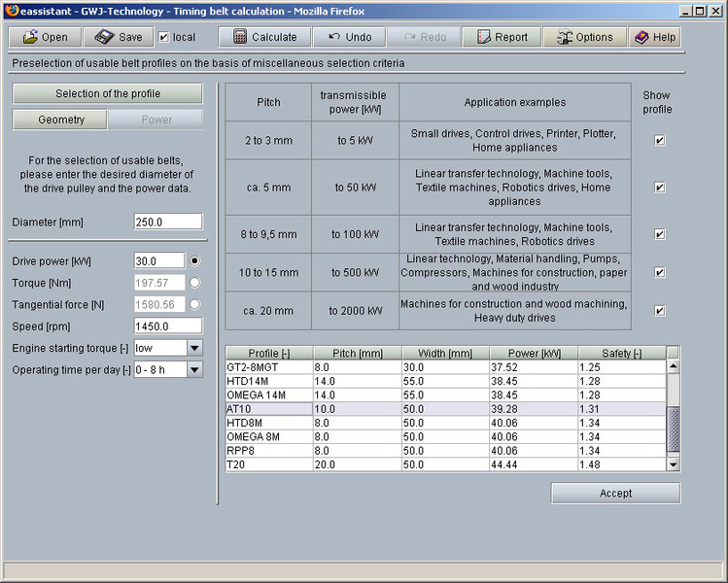Select the Torque radio button
The height and width of the screenshot is (583, 728).
point(195,283)
